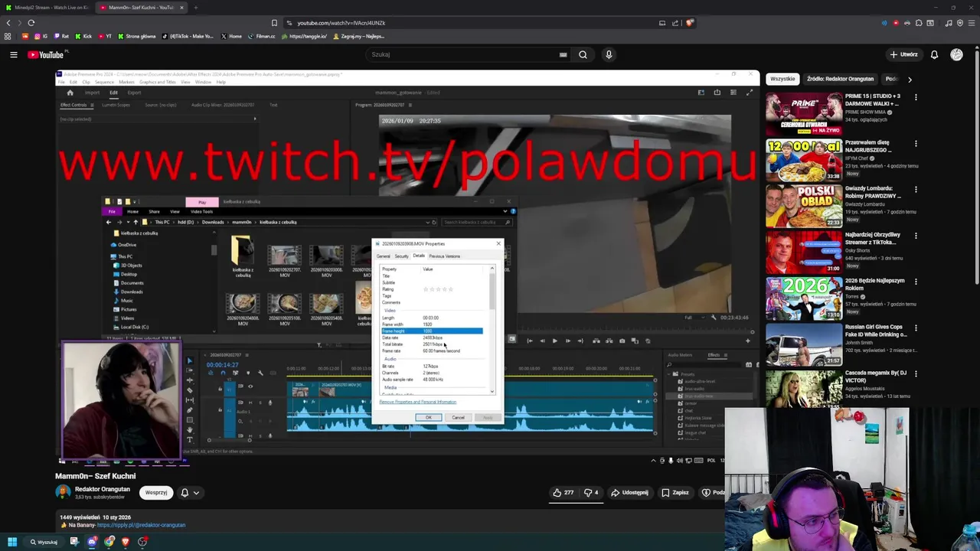Open the X Home bookmark
Viewport: 980px width, 551px height.
231,36
